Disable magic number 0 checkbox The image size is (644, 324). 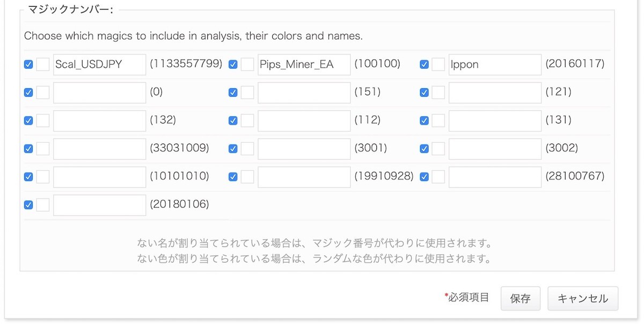28,92
